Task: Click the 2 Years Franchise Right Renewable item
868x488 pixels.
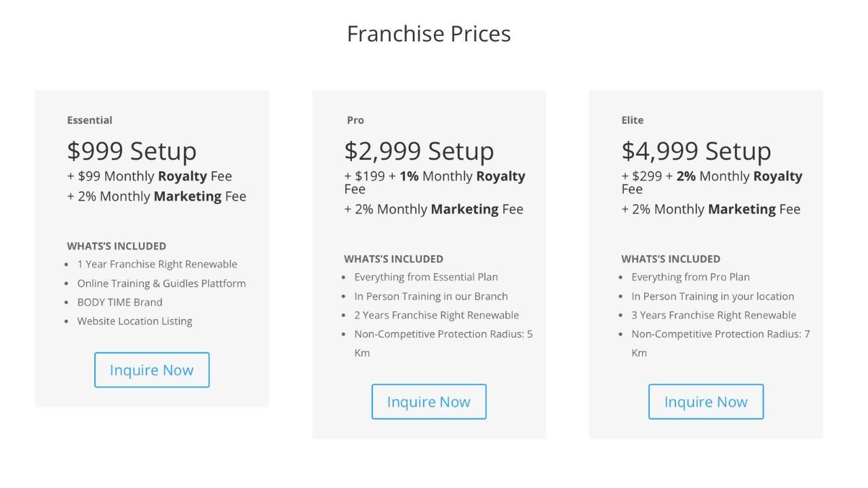Action: point(437,315)
